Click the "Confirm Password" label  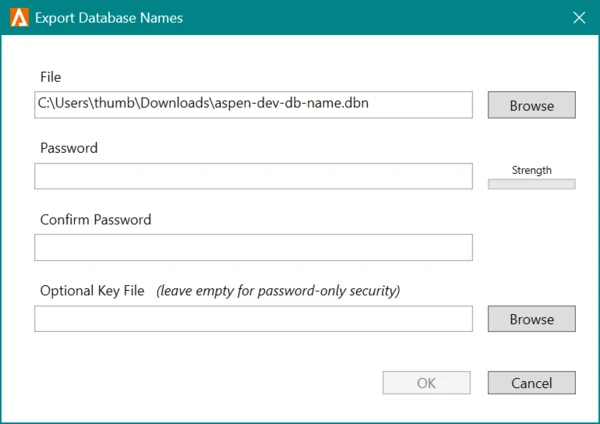click(x=96, y=219)
